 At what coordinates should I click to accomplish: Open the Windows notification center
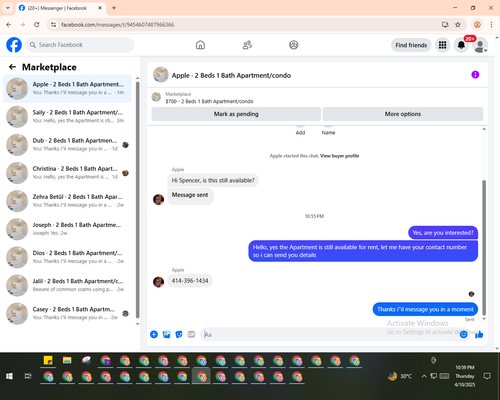(x=487, y=376)
